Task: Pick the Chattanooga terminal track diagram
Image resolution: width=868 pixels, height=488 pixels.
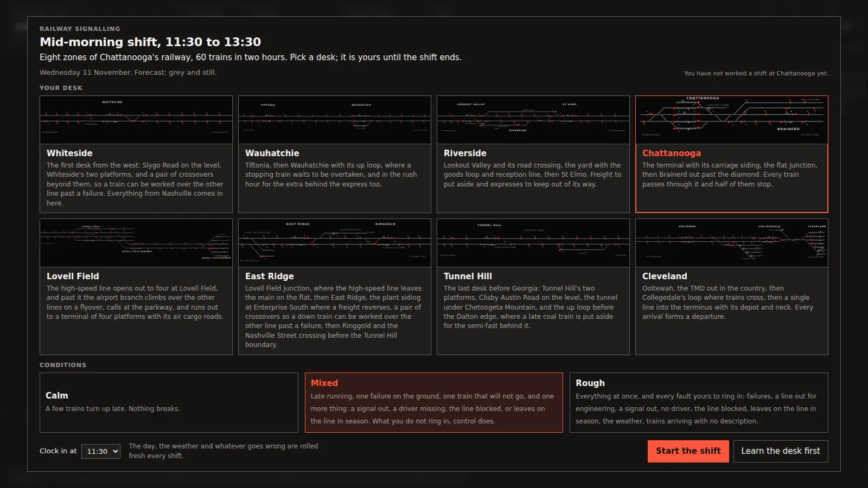Action: 732,120
